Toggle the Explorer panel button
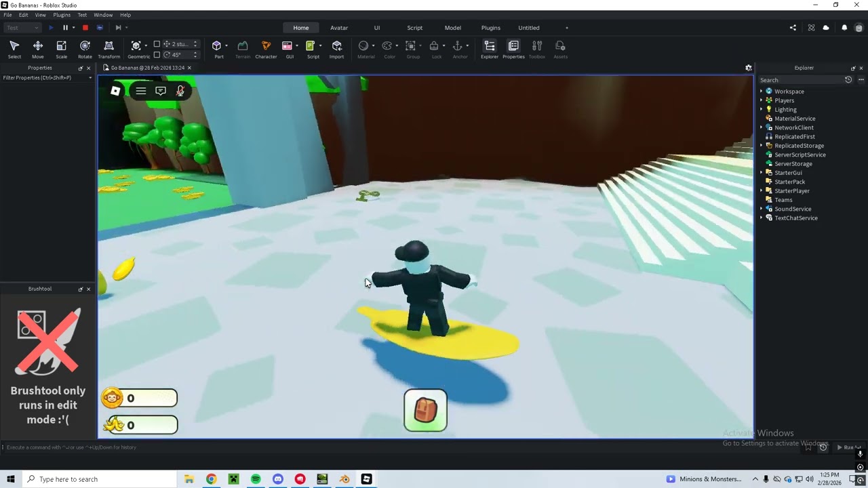 click(490, 49)
